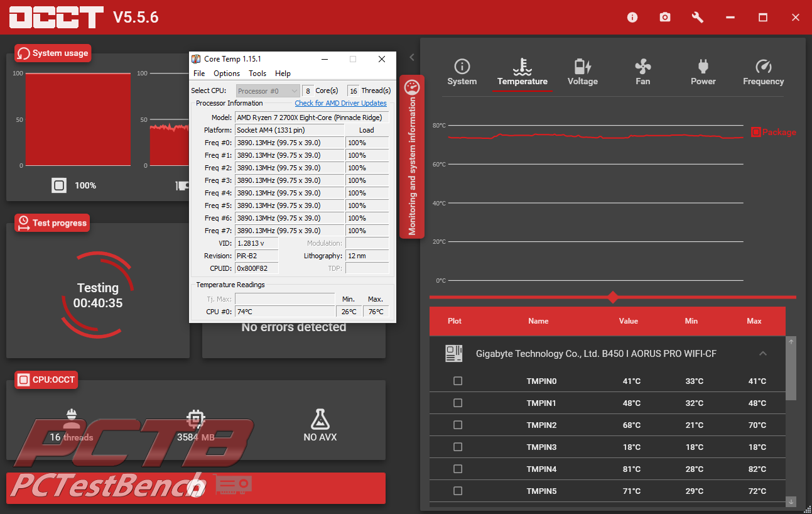Click the Plot column header

tap(455, 321)
